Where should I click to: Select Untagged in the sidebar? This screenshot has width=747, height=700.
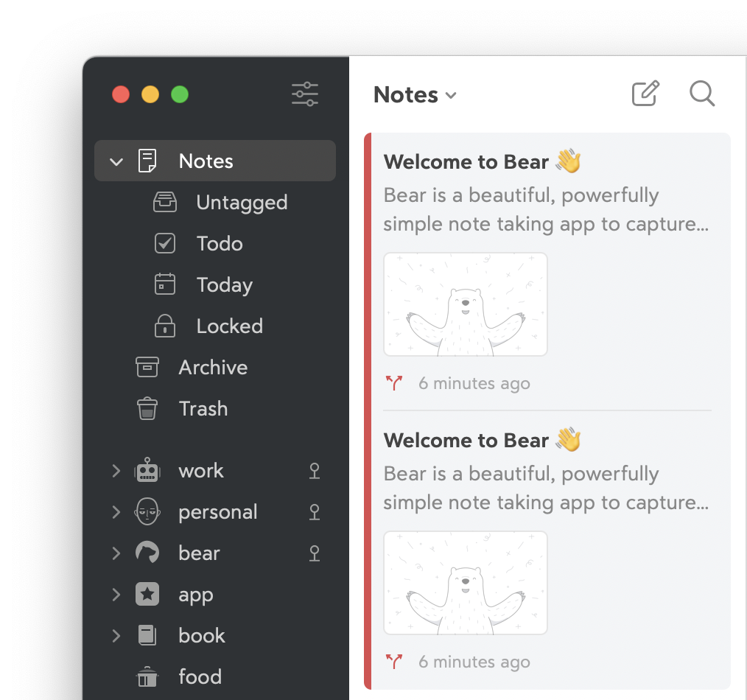point(241,203)
